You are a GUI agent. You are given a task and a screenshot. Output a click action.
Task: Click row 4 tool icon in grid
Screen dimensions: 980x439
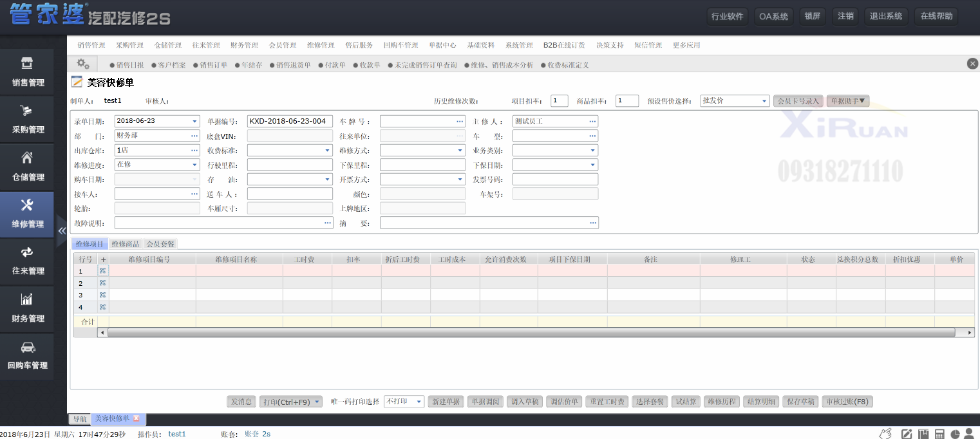[x=103, y=307]
